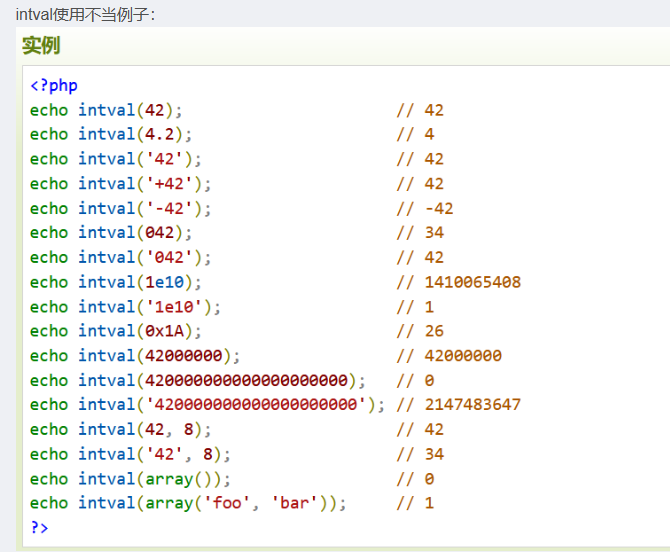Image resolution: width=670 pixels, height=552 pixels.
Task: Click the echo intval(4.2) code line
Action: 111,134
